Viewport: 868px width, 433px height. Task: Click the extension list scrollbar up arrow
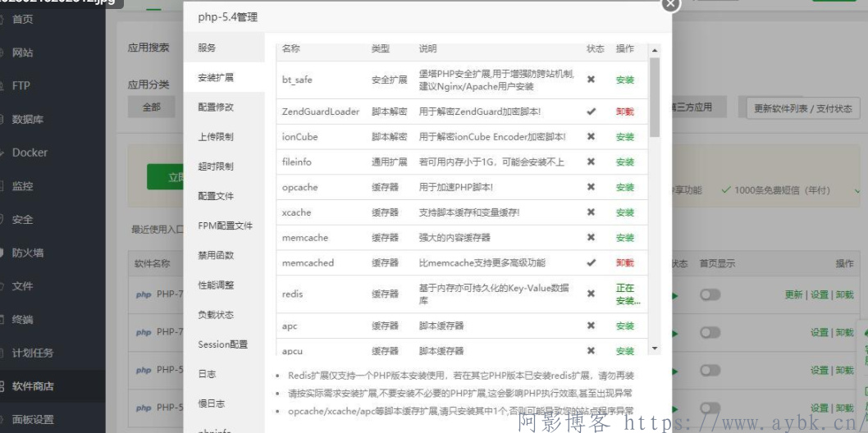[654, 51]
